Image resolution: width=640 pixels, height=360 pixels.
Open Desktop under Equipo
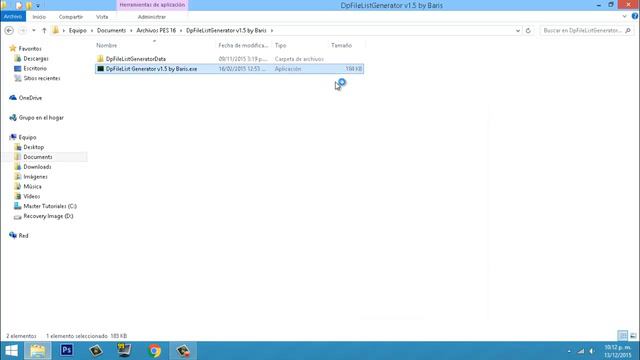(x=33, y=147)
